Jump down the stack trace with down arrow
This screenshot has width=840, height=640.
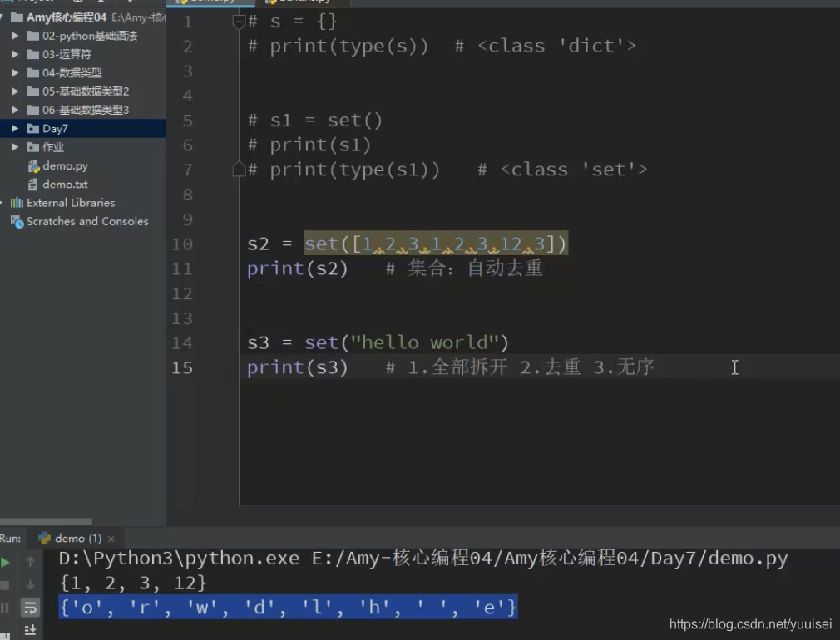pos(30,584)
